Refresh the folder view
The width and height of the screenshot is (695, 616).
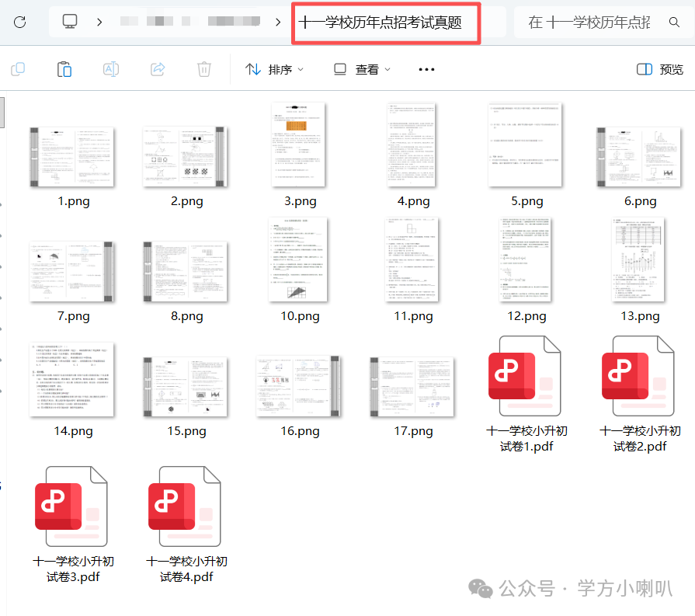(19, 22)
